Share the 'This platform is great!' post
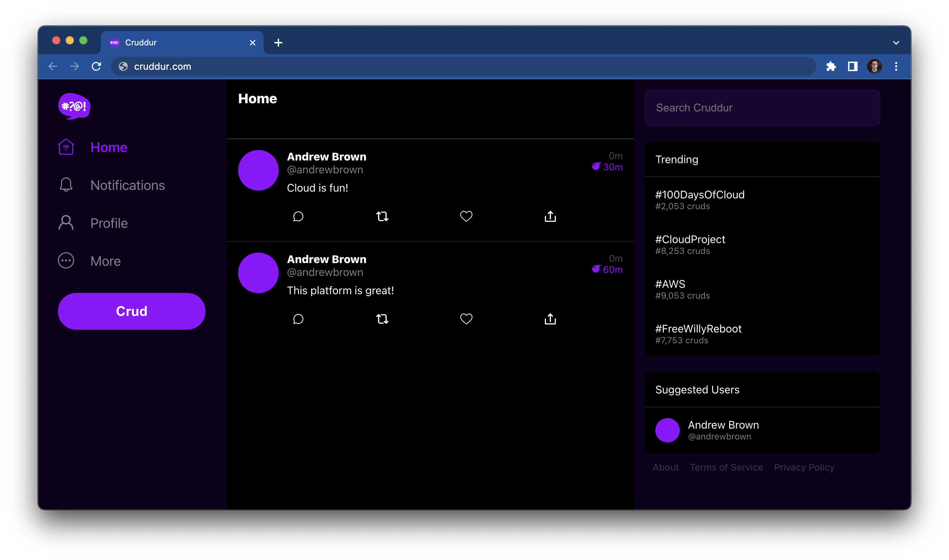The image size is (949, 560). pos(550,319)
